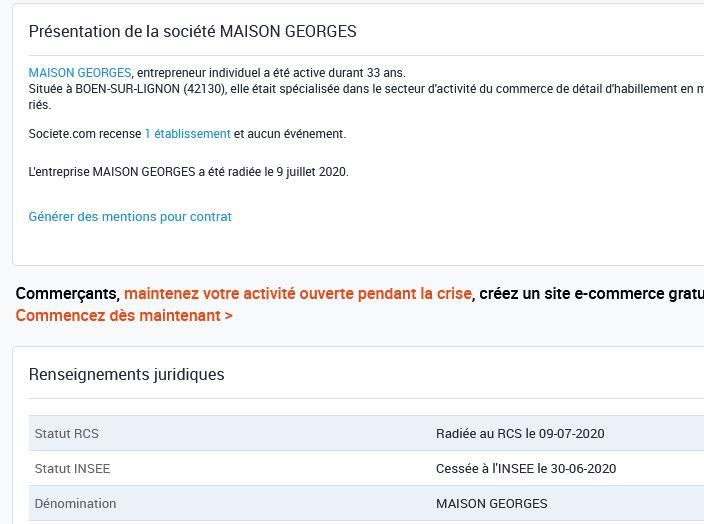Click the "1 établissement" link

187,134
